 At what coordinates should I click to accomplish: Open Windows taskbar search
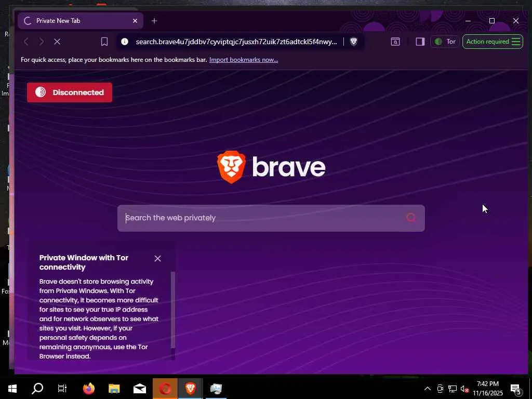point(37,389)
